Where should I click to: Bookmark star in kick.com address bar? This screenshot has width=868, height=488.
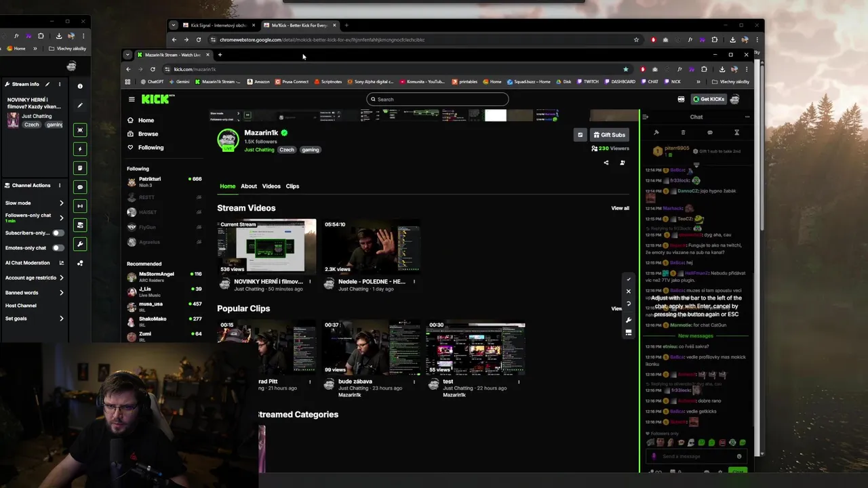click(625, 69)
